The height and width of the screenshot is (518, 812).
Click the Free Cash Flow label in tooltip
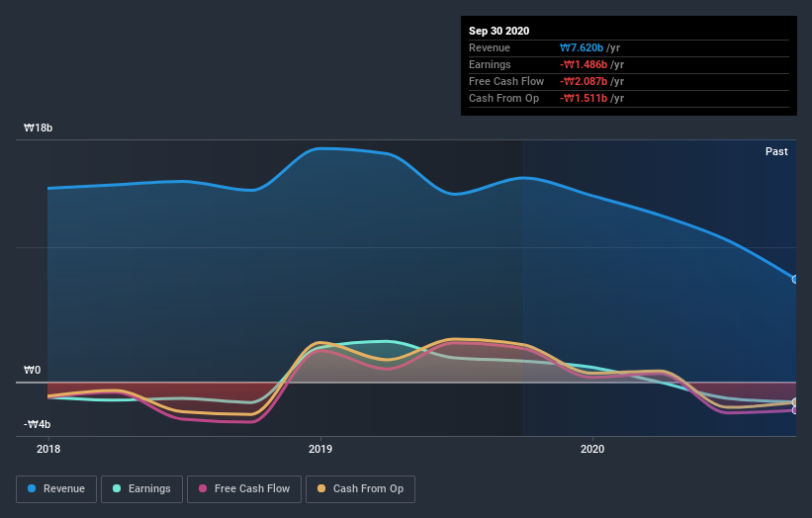(506, 81)
